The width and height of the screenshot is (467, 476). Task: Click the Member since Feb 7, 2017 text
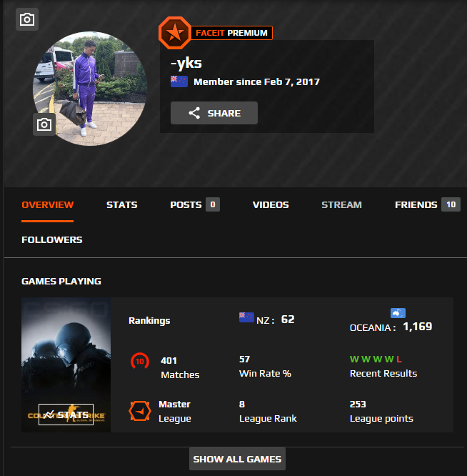tap(256, 82)
